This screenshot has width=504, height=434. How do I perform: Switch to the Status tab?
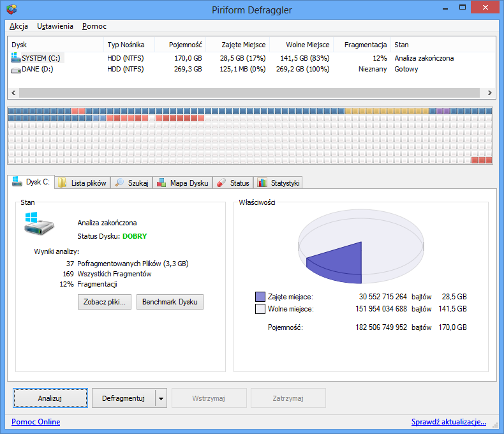(233, 183)
